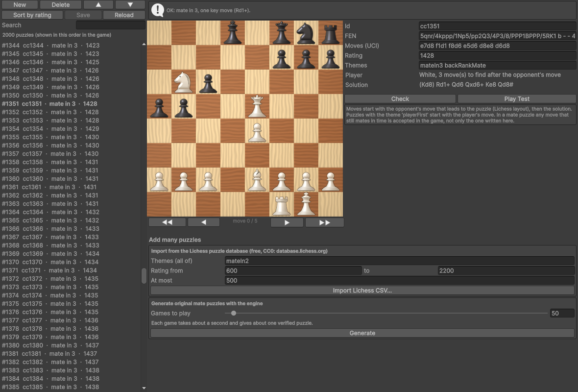The height and width of the screenshot is (392, 578).
Task: Select black pawn on c6
Action: (x=208, y=82)
